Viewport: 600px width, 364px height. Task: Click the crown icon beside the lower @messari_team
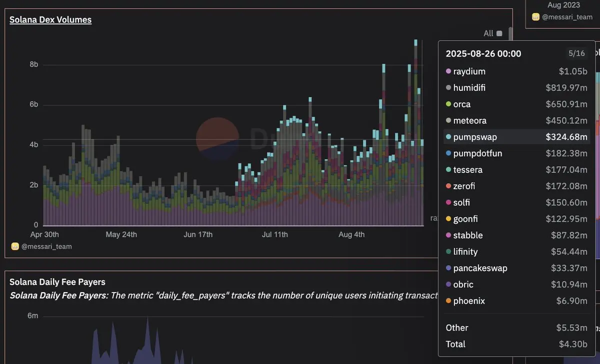15,246
